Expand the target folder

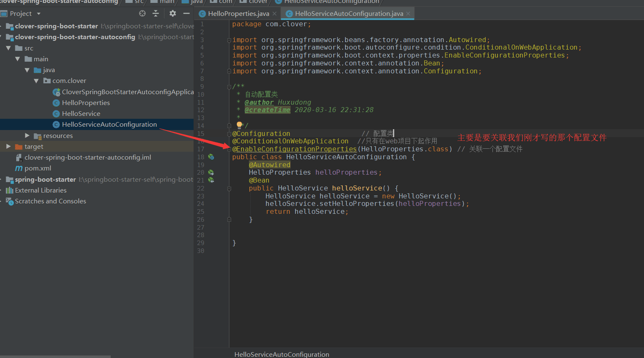point(8,147)
